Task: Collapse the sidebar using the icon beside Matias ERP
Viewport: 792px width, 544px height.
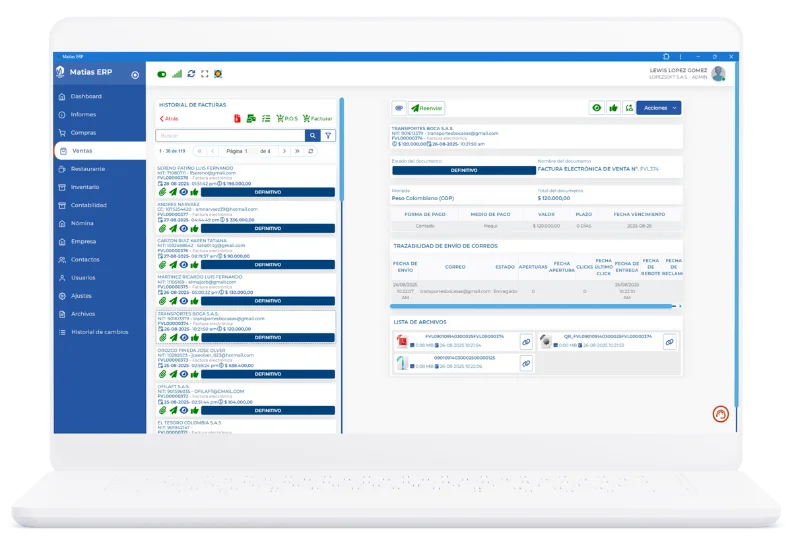Action: (x=135, y=75)
